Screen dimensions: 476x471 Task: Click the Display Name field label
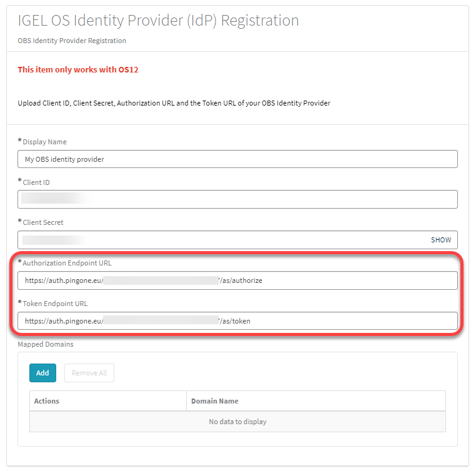click(44, 142)
